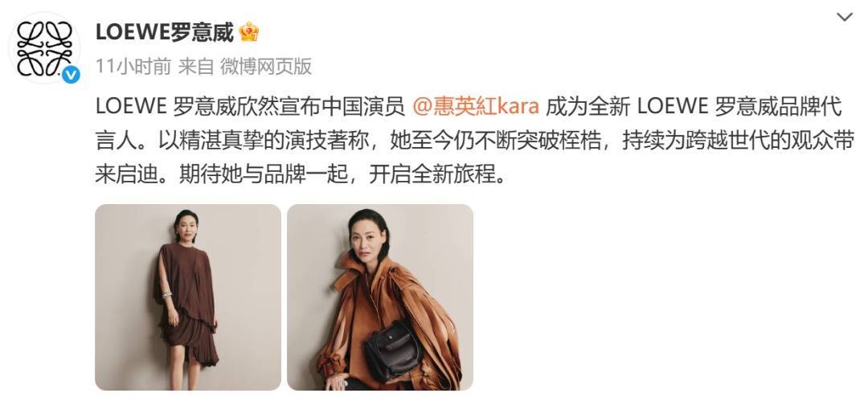
Task: Open the @惠英紅kara mention link
Action: pos(476,106)
